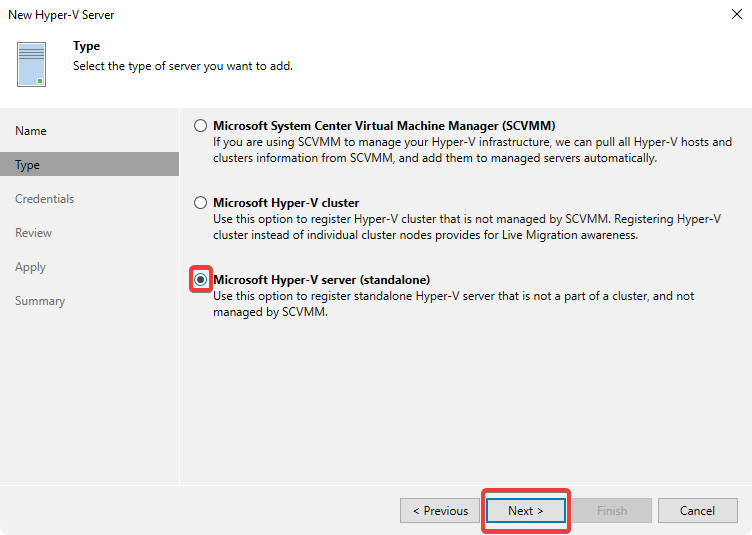Click the 'Microsoft System Center Virtual Machine Manager' label
The image size is (752, 535).
(x=384, y=126)
